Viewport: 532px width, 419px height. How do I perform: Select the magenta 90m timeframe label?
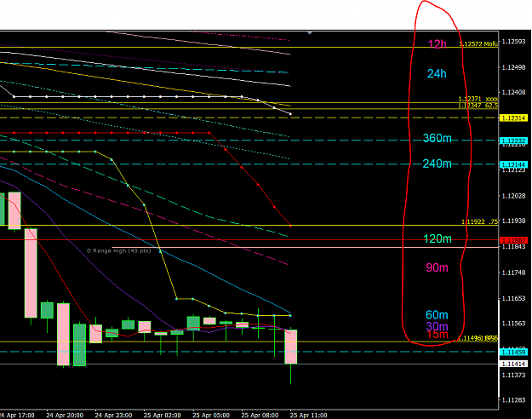click(437, 267)
